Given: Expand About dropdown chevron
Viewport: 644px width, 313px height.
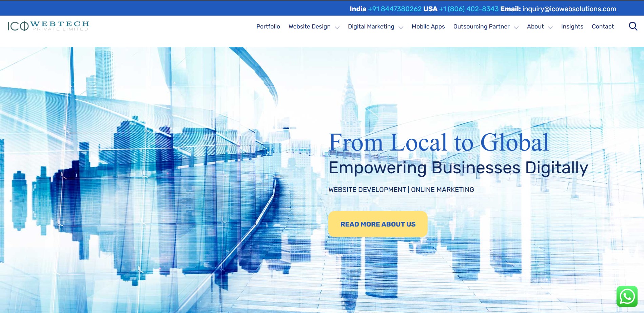Looking at the screenshot, I should (x=550, y=27).
